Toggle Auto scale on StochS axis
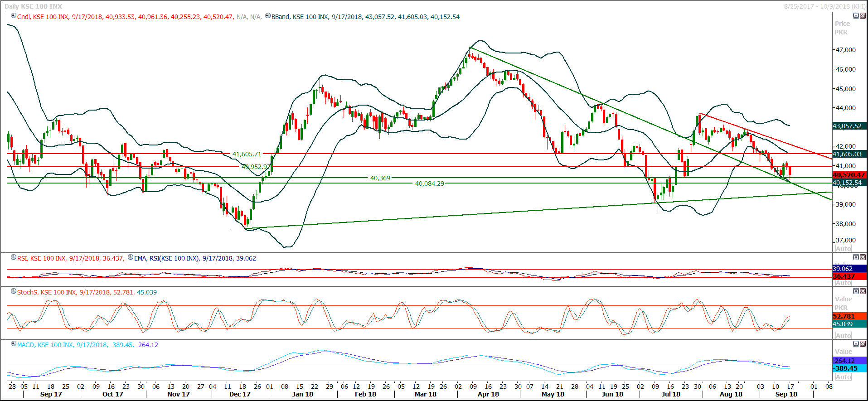868x401 pixels. click(844, 336)
